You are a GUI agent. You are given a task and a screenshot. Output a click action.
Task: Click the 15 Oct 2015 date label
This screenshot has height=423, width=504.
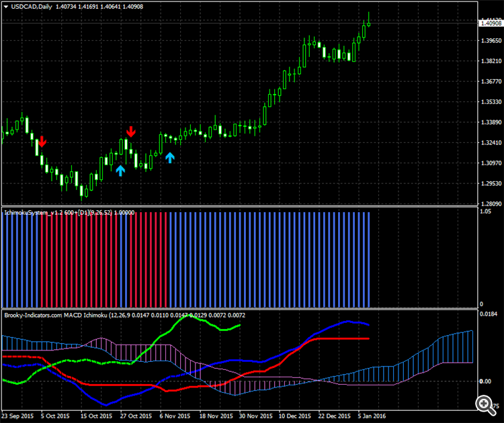point(96,416)
